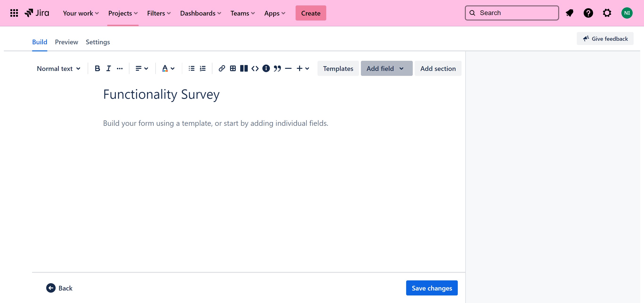Insert a code snippet block
This screenshot has width=644, height=303.
255,68
